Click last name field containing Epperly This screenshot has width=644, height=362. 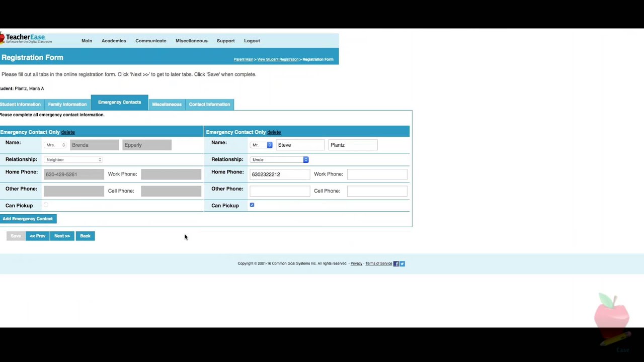click(147, 145)
